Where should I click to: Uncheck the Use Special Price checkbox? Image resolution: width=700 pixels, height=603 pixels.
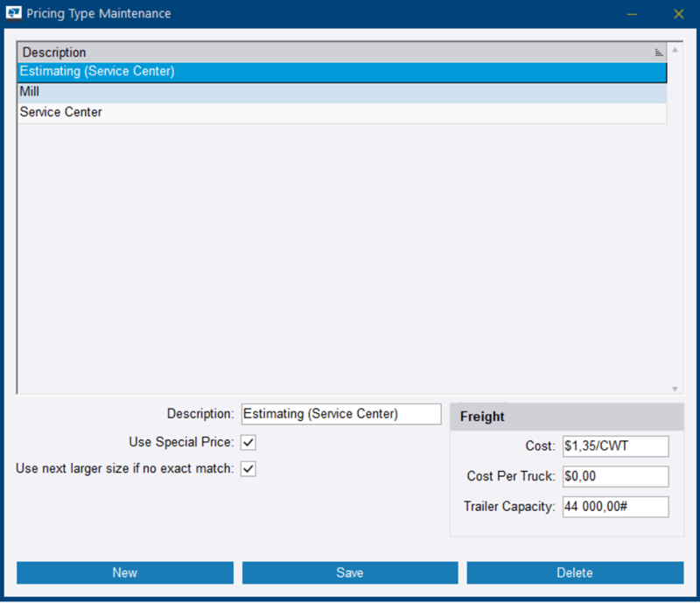(x=248, y=443)
